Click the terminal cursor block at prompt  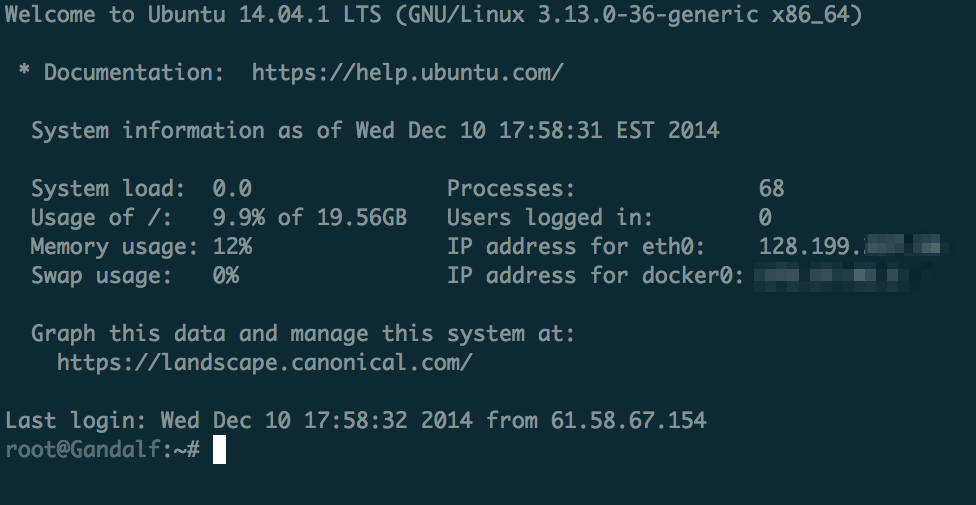219,450
